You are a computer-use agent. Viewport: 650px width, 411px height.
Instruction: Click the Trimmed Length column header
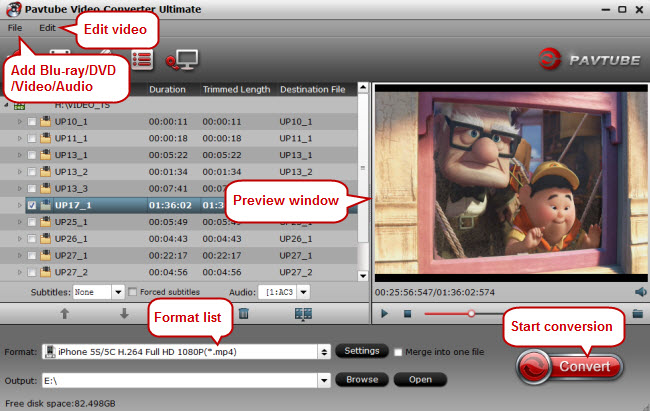tap(236, 90)
